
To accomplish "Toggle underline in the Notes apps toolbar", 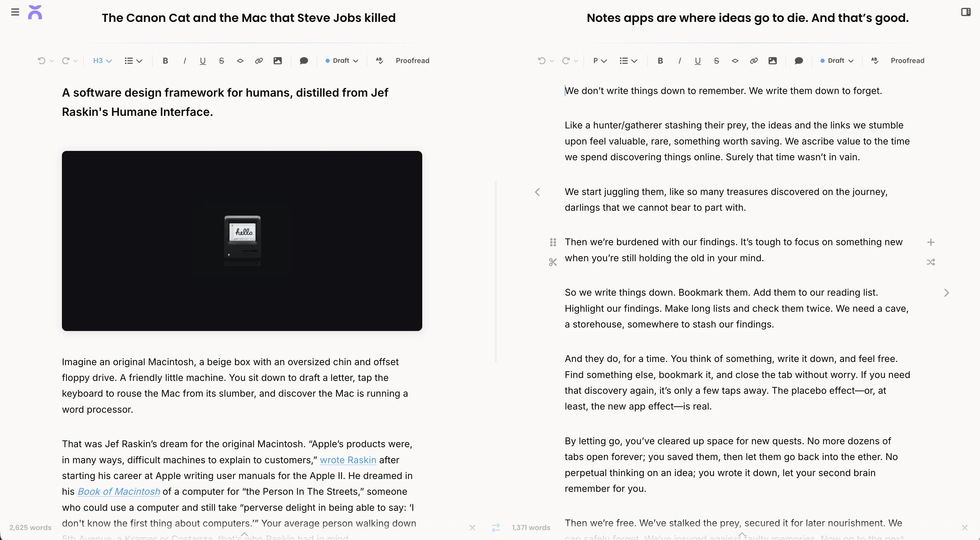I will point(698,61).
